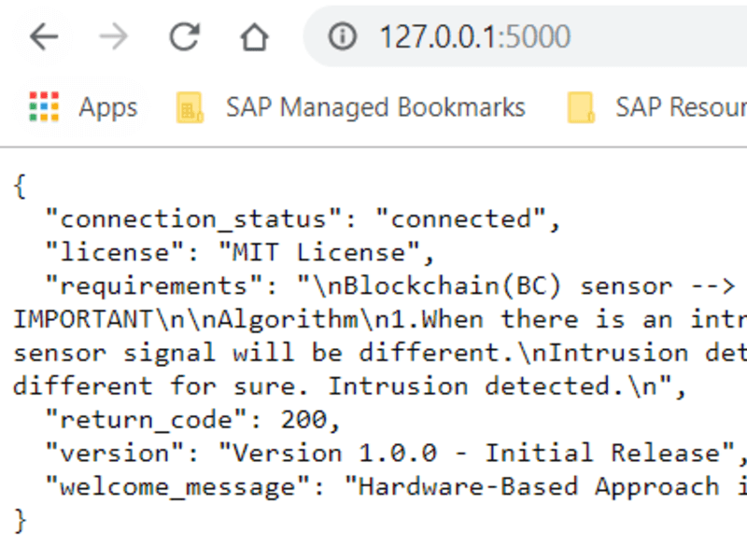View site information icon in address bar
This screenshot has height=560, width=747.
click(345, 36)
